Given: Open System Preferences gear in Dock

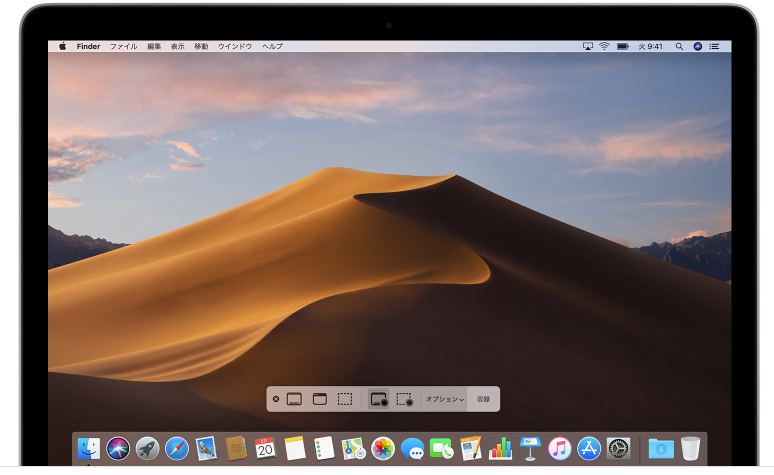Looking at the screenshot, I should [618, 448].
